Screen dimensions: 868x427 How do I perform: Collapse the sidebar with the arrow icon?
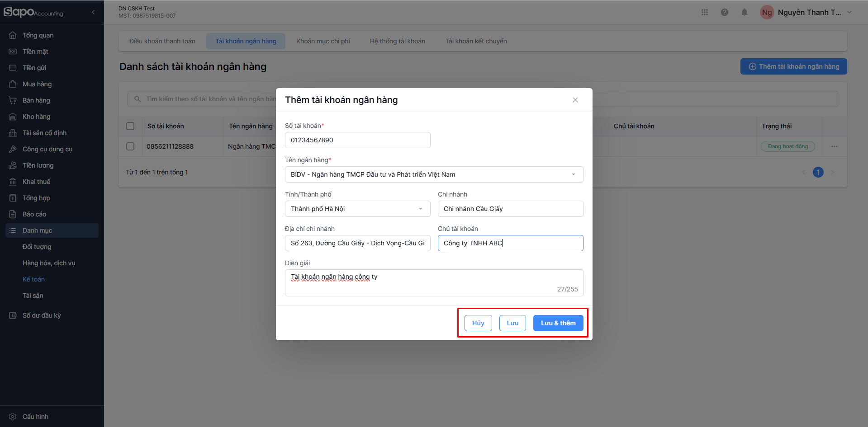click(93, 12)
